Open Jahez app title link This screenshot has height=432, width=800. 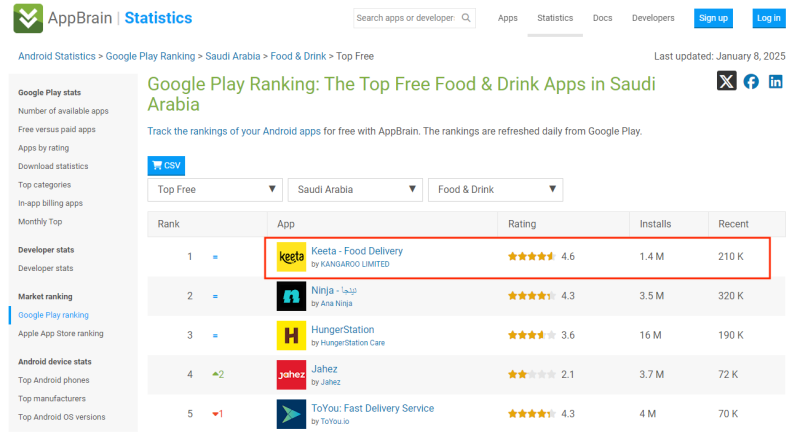coord(324,369)
